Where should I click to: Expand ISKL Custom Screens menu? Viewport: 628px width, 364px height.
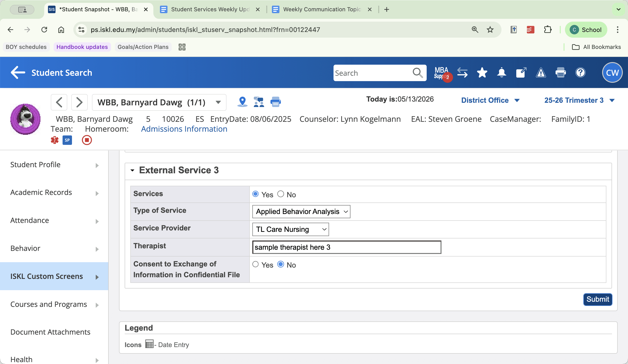pos(54,276)
